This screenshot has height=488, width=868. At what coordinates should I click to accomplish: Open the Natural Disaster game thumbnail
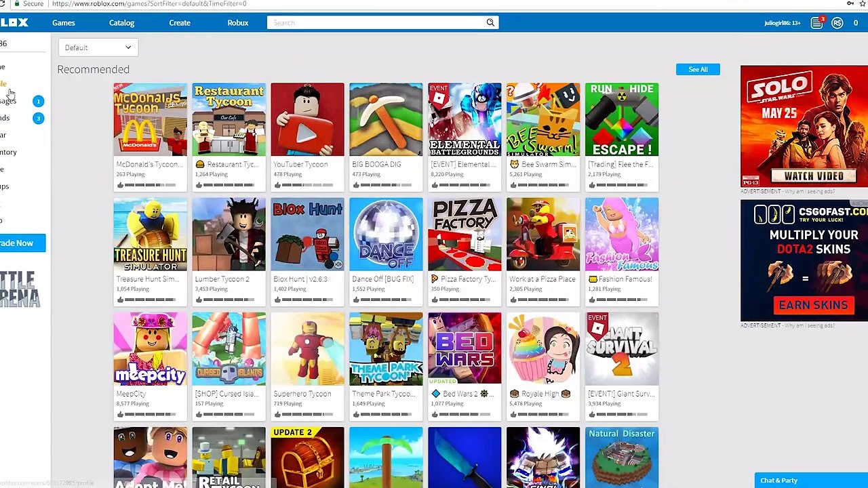tap(622, 457)
